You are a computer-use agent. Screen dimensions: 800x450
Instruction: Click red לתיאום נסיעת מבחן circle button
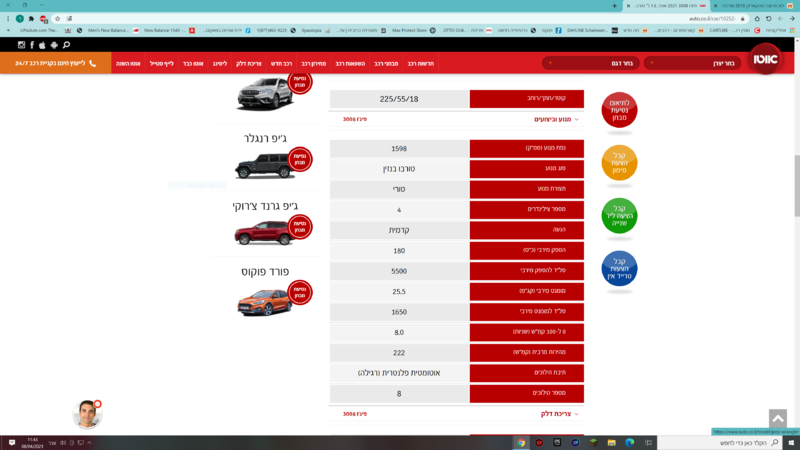tap(619, 110)
